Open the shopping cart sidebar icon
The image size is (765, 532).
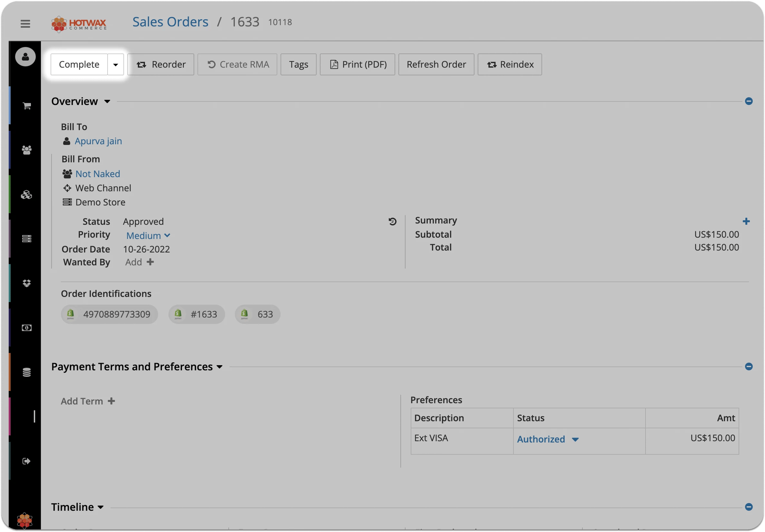pyautogui.click(x=27, y=106)
